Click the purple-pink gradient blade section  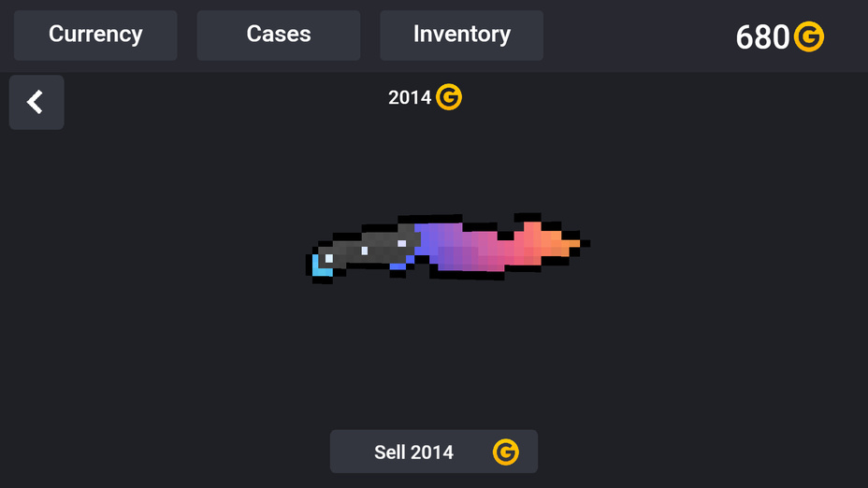coord(470,246)
